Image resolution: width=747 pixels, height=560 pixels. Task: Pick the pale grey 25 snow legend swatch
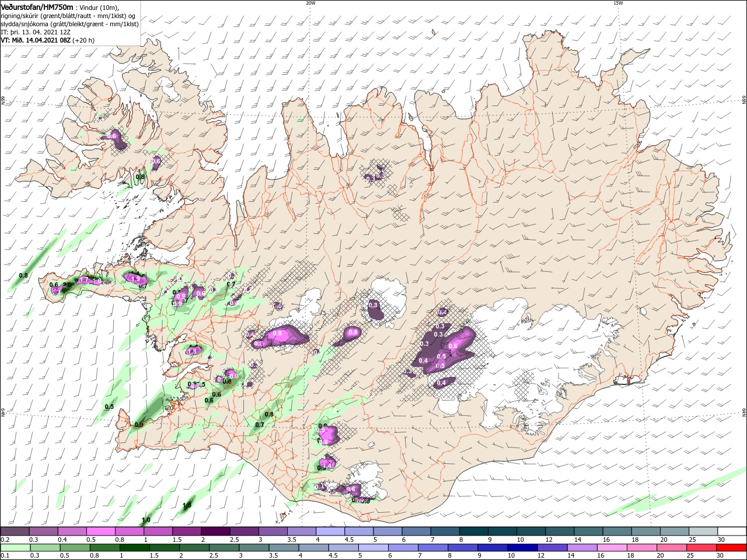pos(704,531)
